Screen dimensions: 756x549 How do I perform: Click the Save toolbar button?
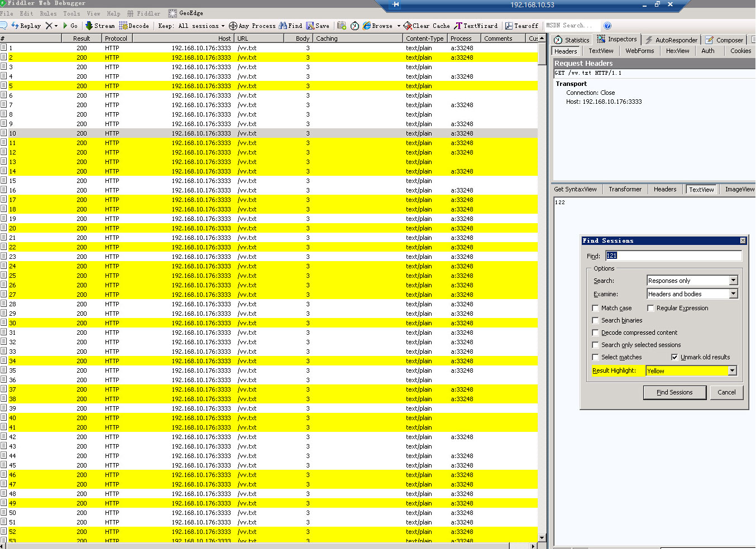tap(318, 26)
